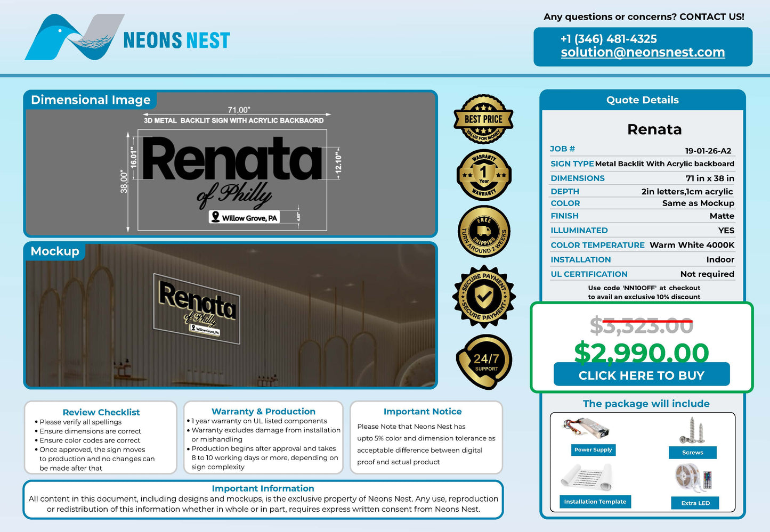Image resolution: width=770 pixels, height=532 pixels.
Task: Click the 1 Year Warranty badge
Action: 484,175
